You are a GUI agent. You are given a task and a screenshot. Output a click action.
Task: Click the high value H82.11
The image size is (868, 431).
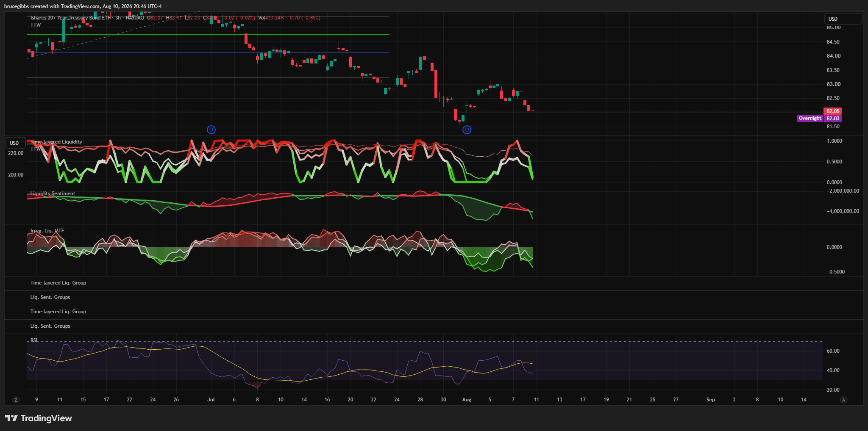[x=174, y=18]
